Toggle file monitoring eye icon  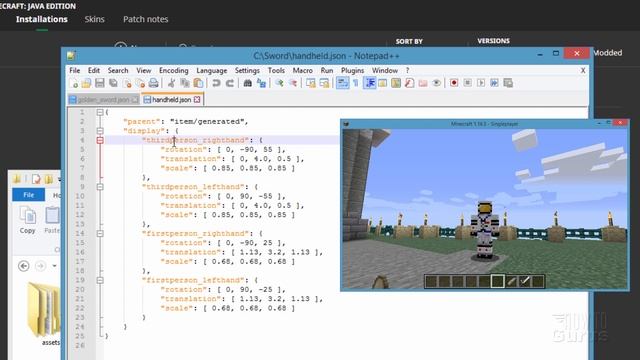tap(436, 83)
